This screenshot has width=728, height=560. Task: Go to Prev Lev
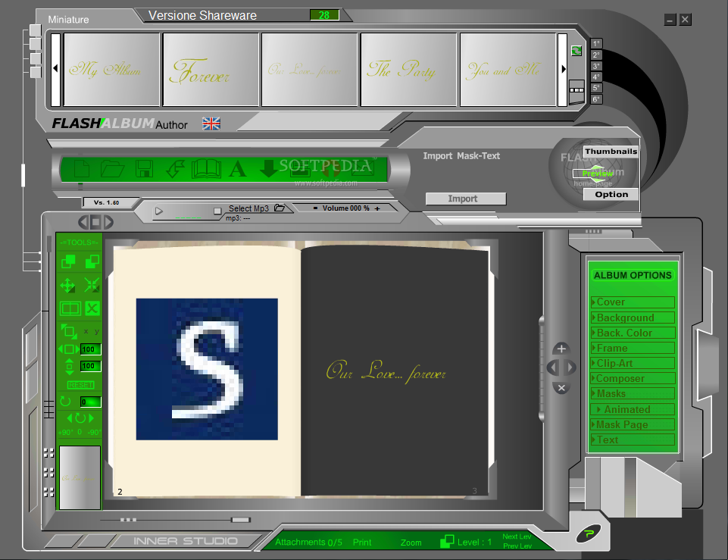517,546
